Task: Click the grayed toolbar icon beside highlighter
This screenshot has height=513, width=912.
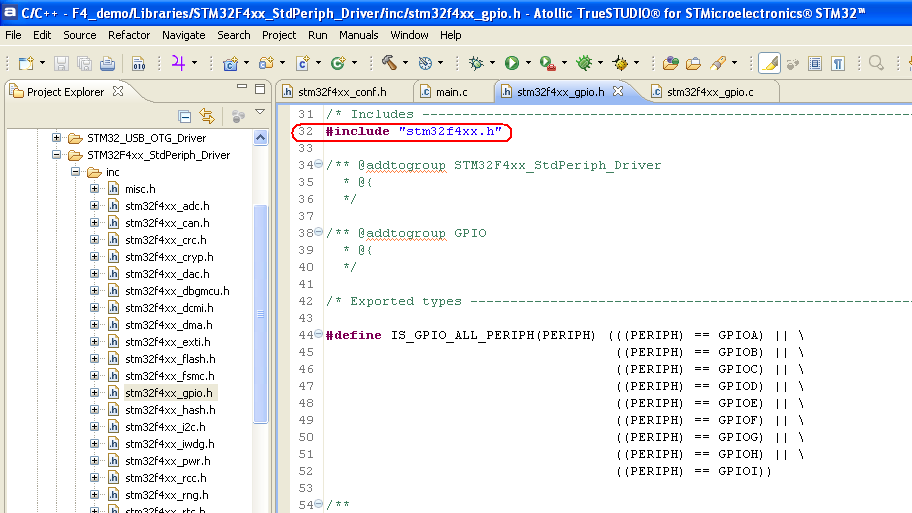Action: pos(792,63)
